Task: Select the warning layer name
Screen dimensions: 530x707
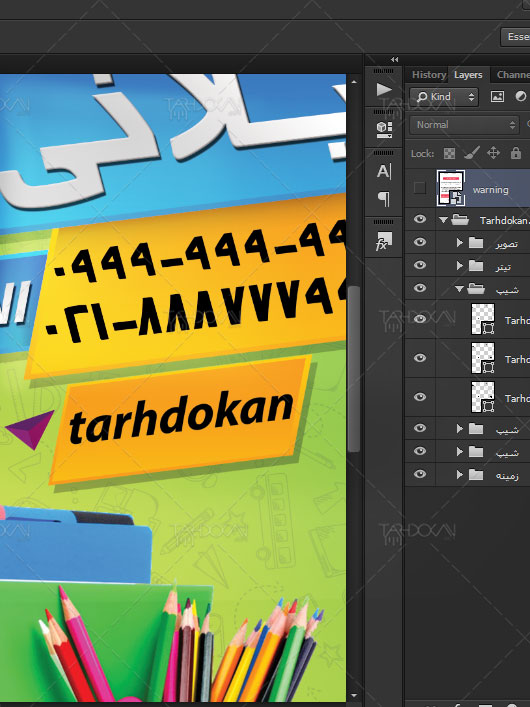Action: pos(490,190)
